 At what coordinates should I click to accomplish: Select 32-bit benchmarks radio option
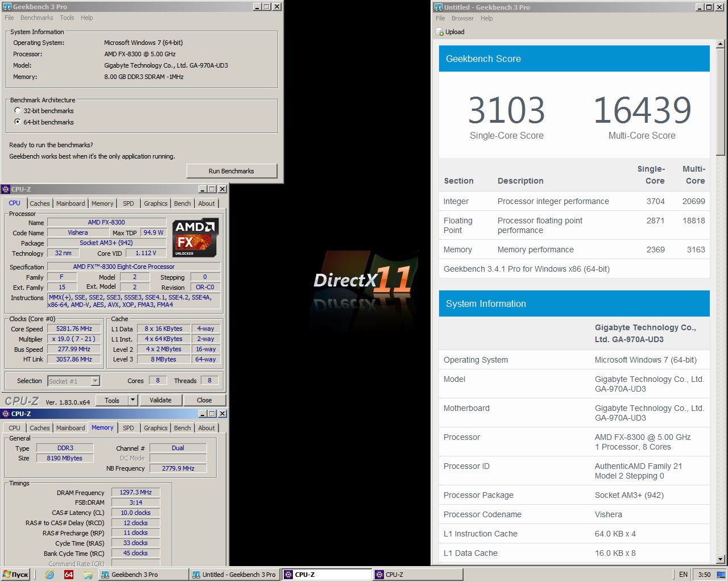[x=18, y=111]
